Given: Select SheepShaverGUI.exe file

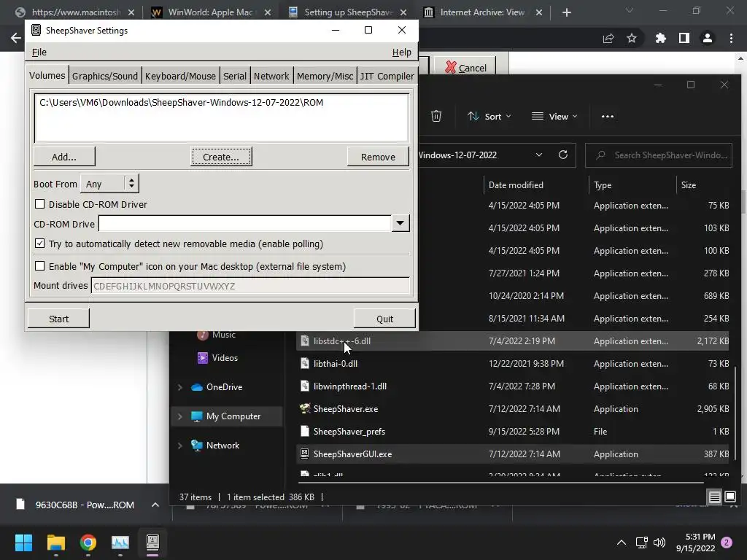Looking at the screenshot, I should click(513, 454).
